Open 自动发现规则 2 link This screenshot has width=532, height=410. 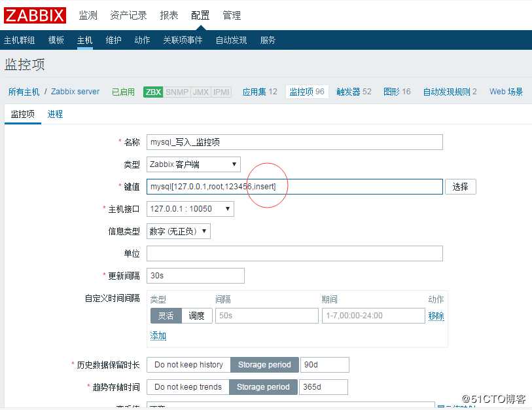click(x=450, y=92)
